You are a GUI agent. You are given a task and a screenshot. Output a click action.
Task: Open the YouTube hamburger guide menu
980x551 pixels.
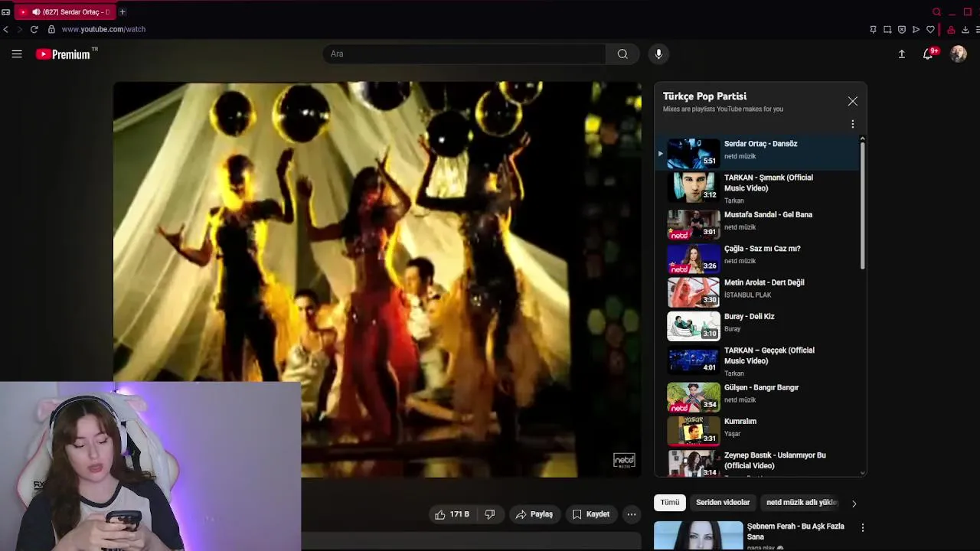pos(17,54)
